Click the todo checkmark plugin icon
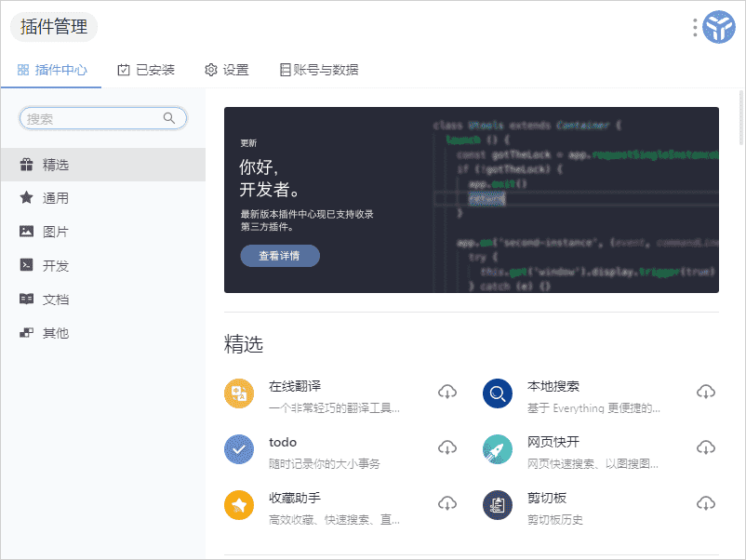This screenshot has width=746, height=560. (239, 448)
